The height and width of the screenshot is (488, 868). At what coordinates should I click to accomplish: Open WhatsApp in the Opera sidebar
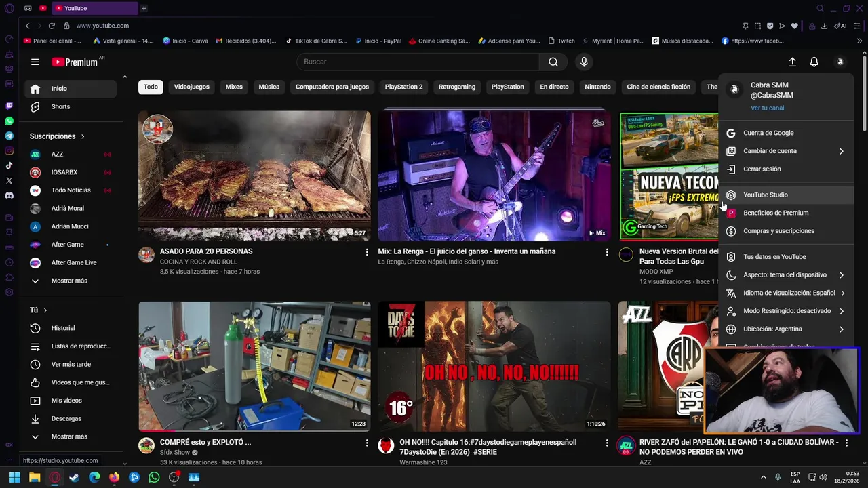pos(9,121)
